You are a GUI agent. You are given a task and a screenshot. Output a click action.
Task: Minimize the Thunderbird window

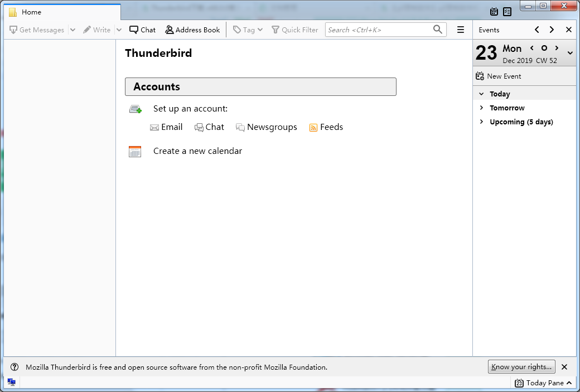(528, 6)
